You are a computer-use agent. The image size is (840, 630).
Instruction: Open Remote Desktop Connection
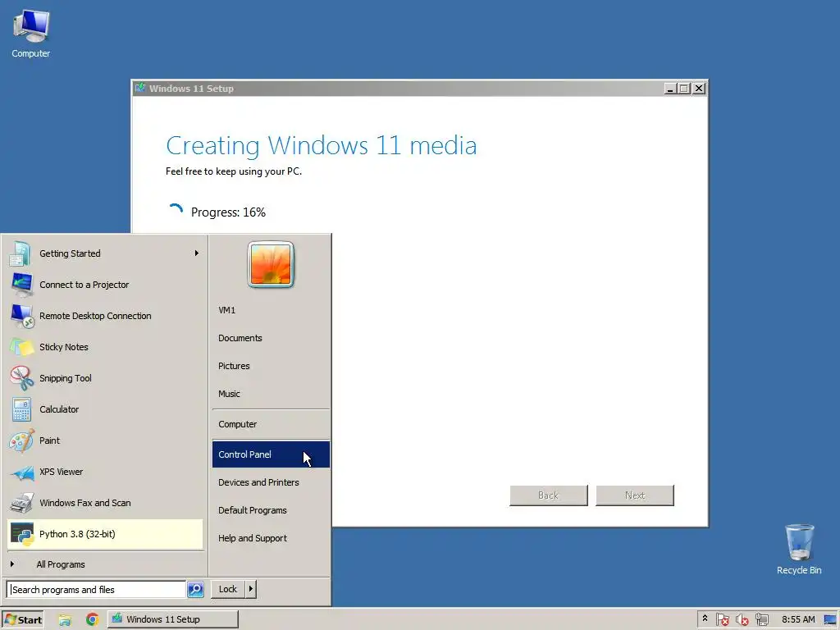[x=105, y=316]
